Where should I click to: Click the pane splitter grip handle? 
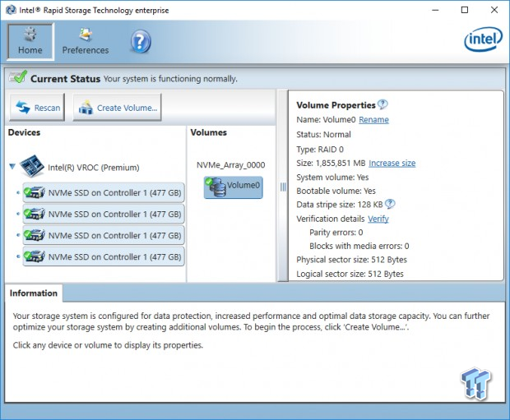[x=283, y=187]
